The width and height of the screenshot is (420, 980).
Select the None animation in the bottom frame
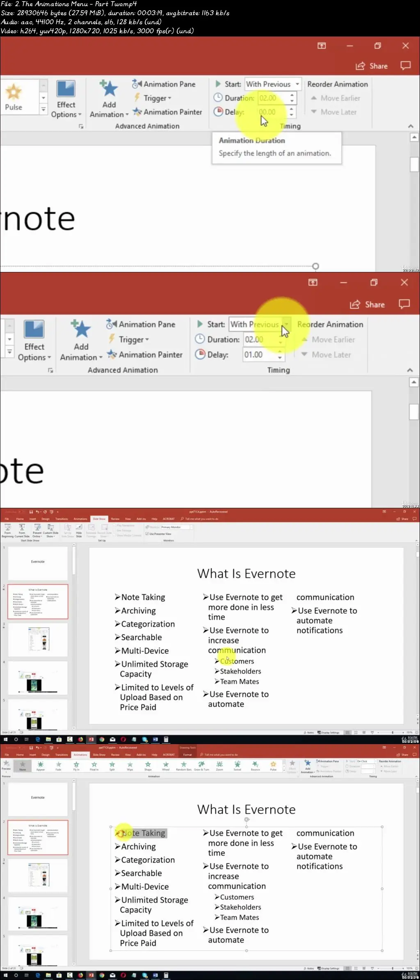23,766
